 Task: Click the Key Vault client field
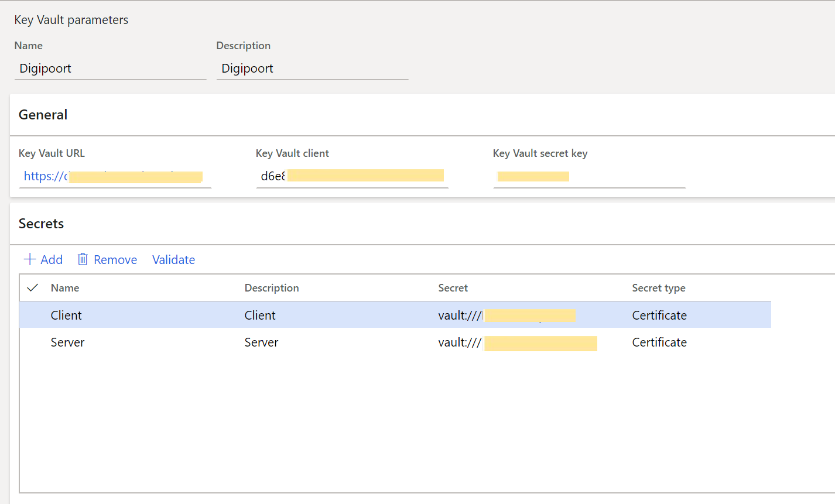[352, 176]
